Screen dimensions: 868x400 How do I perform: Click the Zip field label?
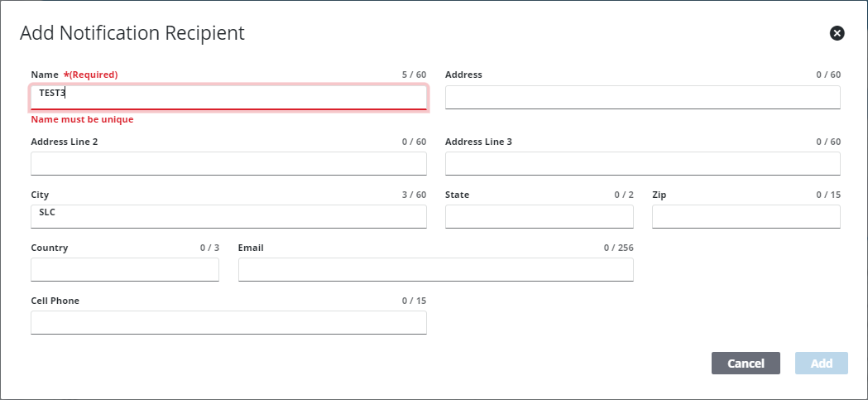(659, 195)
